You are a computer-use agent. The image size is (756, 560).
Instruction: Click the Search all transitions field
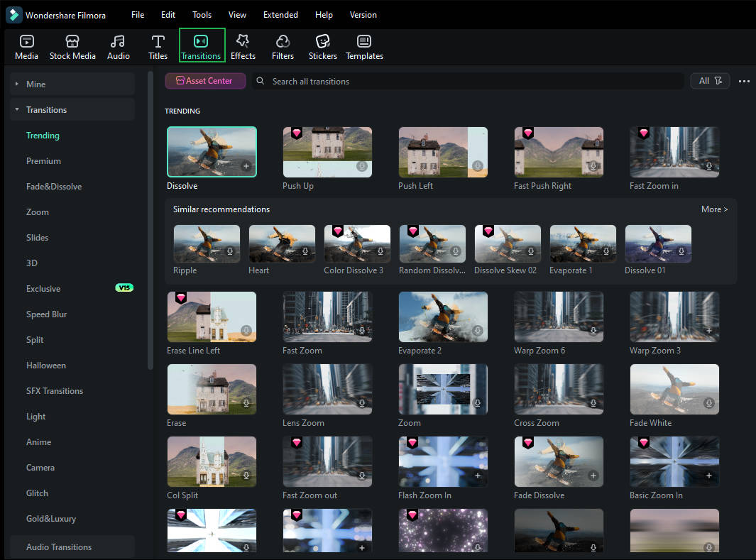[468, 81]
